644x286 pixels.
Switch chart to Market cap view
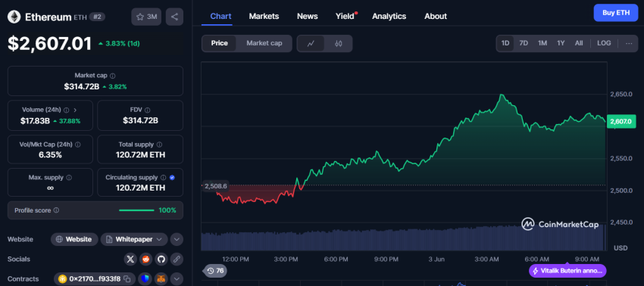click(264, 43)
